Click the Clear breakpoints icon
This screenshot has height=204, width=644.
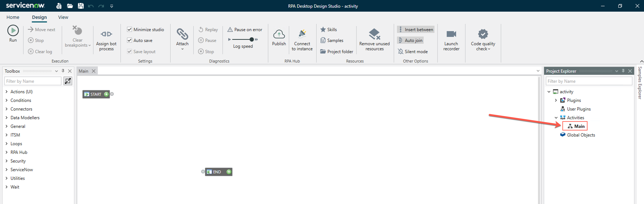(77, 30)
